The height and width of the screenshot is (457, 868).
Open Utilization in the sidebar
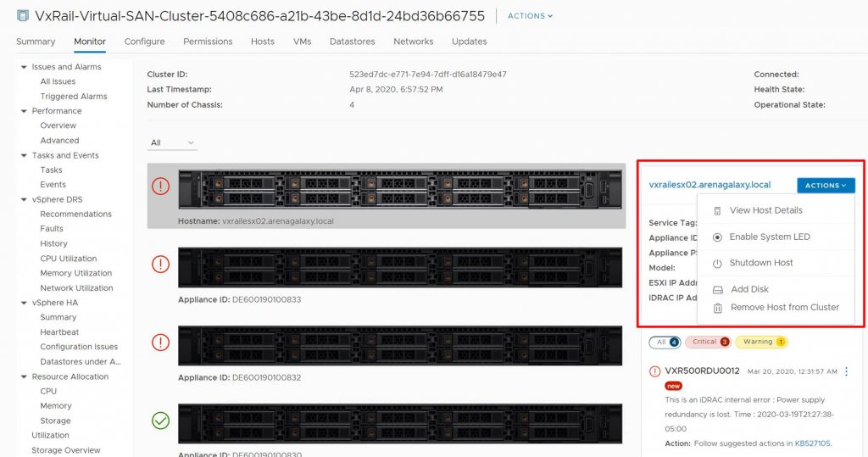pyautogui.click(x=50, y=436)
